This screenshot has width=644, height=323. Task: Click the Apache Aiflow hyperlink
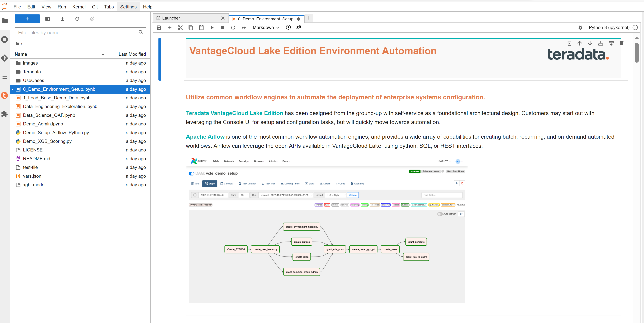tap(205, 136)
